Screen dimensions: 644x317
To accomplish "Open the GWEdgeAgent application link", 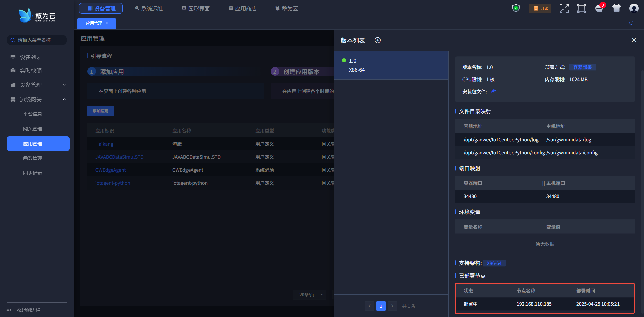I will pyautogui.click(x=111, y=170).
